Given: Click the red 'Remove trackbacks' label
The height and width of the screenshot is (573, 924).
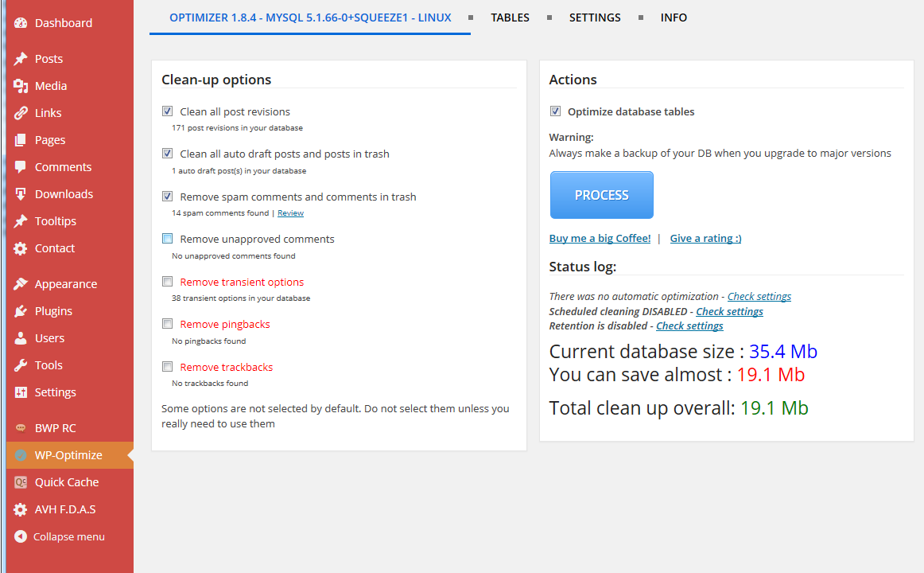Looking at the screenshot, I should tap(227, 367).
